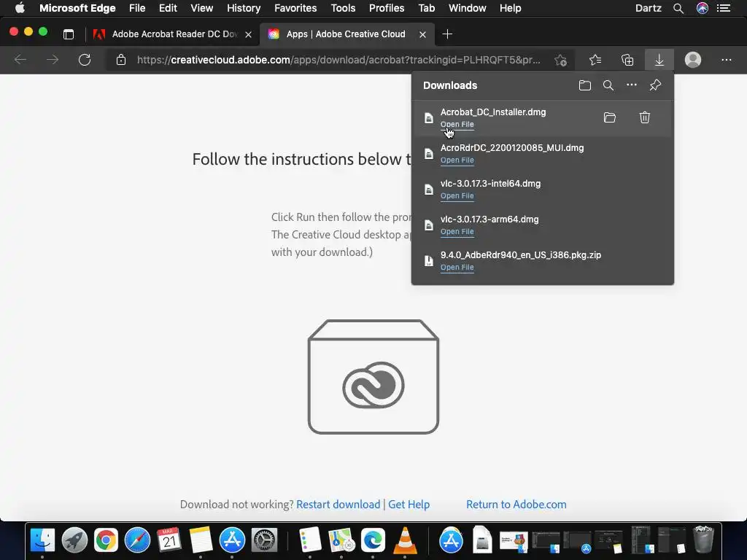Open Trash in the Dock
The image size is (747, 560).
(x=703, y=540)
